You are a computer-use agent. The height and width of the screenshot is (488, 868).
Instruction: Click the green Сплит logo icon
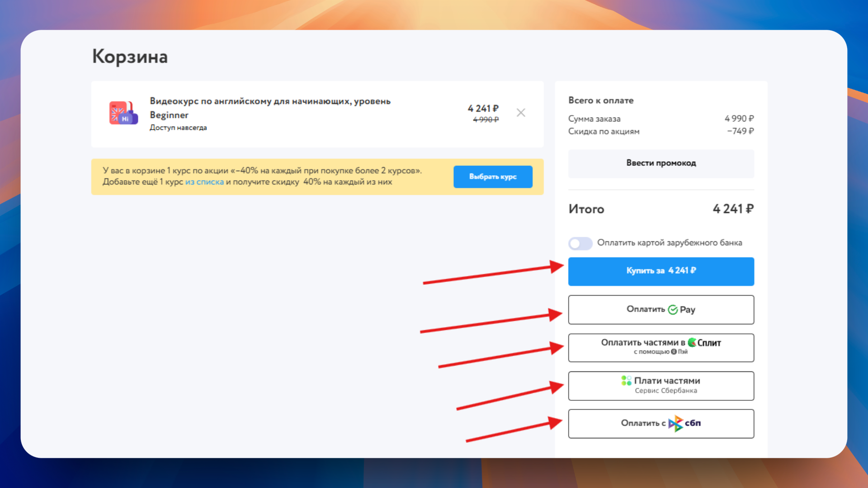(692, 343)
